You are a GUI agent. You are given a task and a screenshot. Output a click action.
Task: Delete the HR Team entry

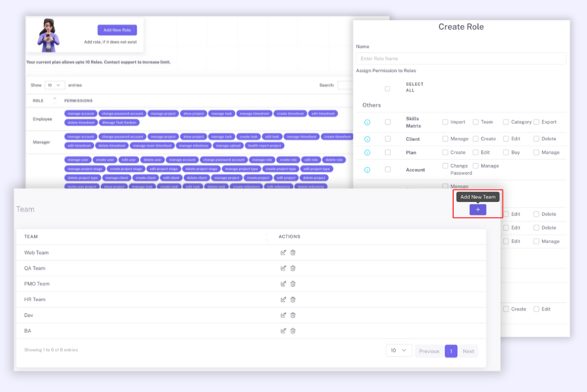click(x=293, y=299)
